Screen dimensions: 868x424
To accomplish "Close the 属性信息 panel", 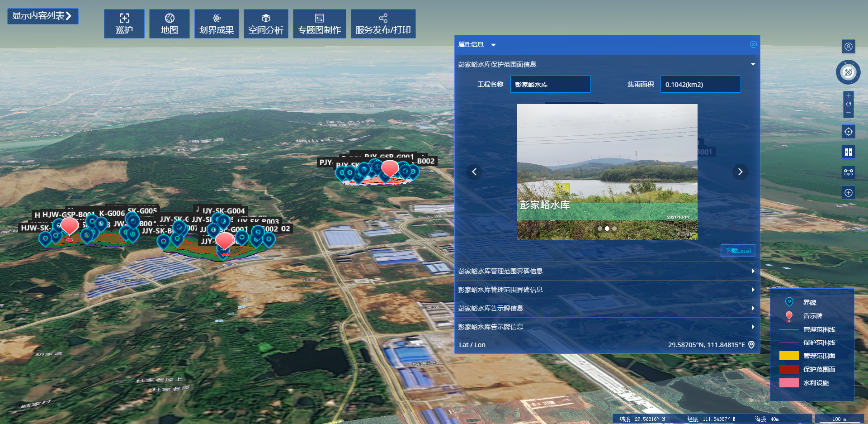I will click(753, 44).
